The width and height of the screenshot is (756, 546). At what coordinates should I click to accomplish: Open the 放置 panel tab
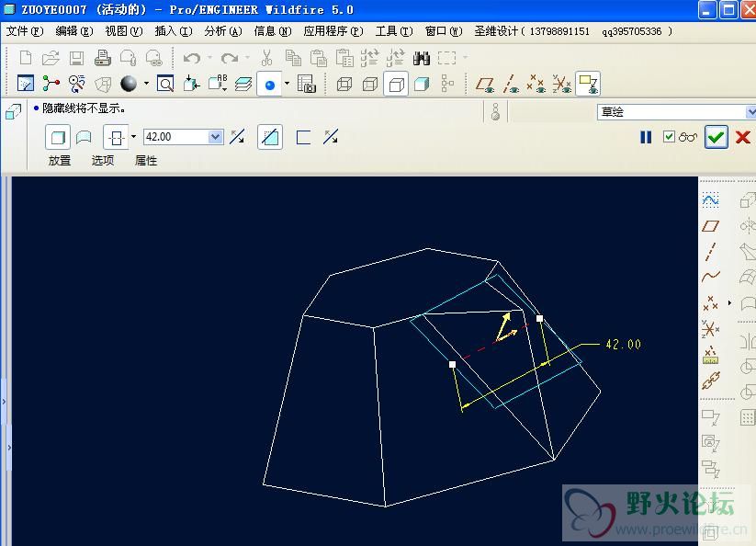pos(60,161)
